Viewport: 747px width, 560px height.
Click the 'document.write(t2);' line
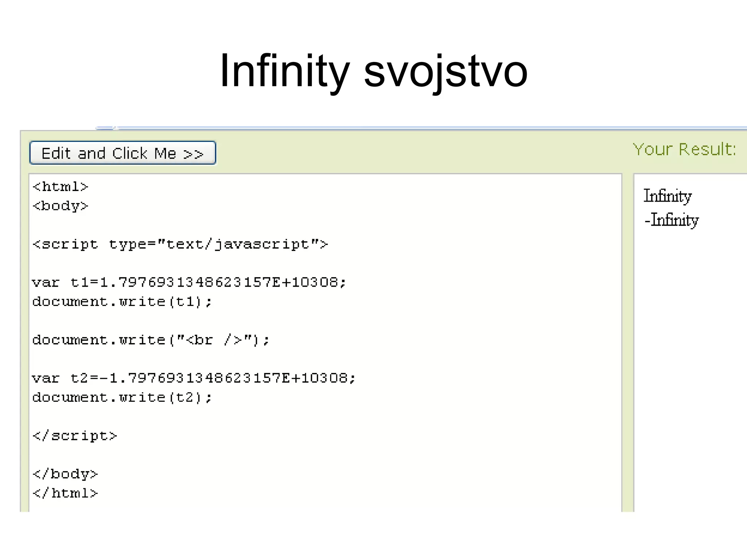point(122,397)
